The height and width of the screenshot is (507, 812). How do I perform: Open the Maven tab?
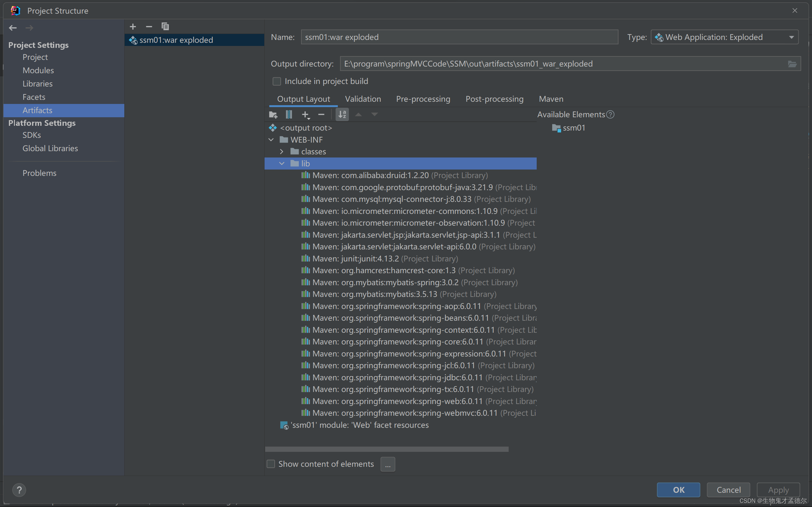point(551,99)
